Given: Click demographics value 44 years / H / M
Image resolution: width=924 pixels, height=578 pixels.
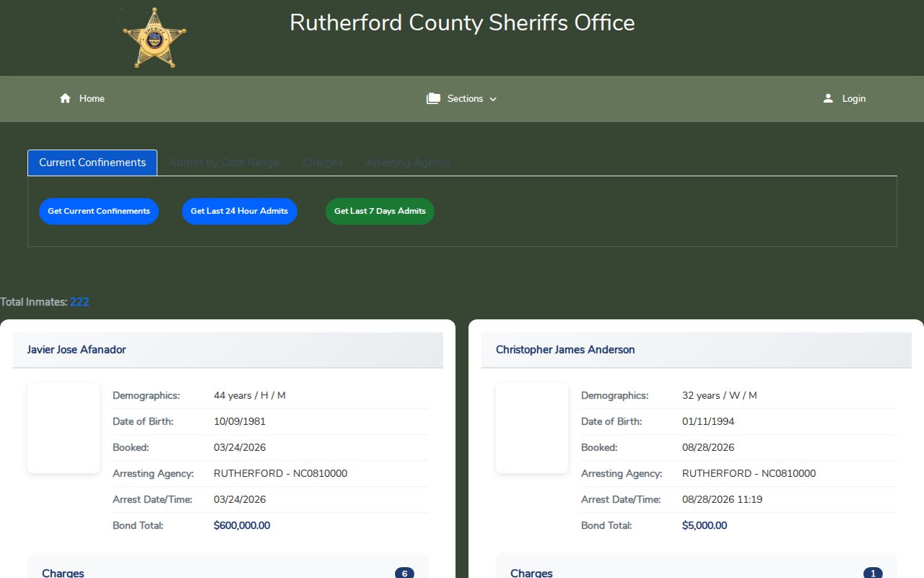Looking at the screenshot, I should [x=250, y=395].
